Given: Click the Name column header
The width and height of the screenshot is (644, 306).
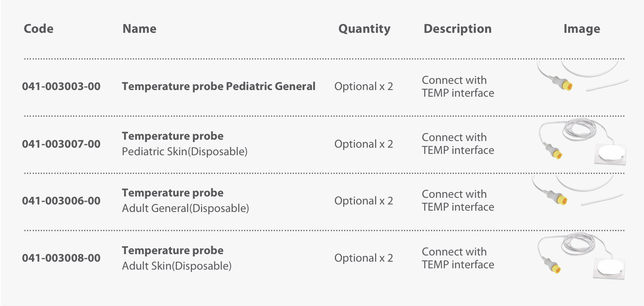Looking at the screenshot, I should pos(140,29).
